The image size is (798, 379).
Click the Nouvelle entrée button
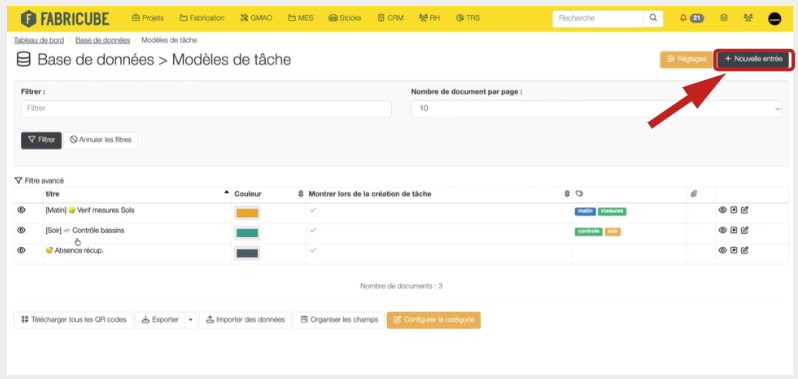click(753, 60)
